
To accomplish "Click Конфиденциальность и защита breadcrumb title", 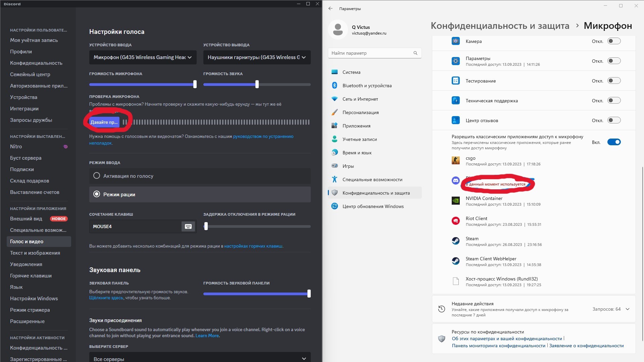I will pos(500,26).
